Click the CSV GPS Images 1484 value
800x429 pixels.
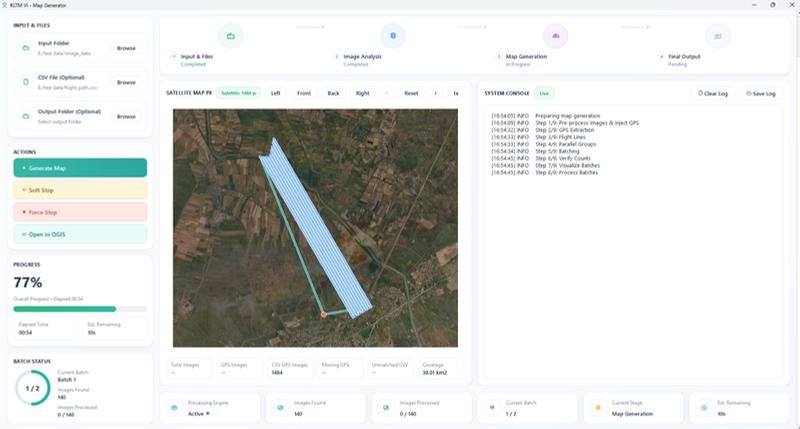(x=277, y=373)
